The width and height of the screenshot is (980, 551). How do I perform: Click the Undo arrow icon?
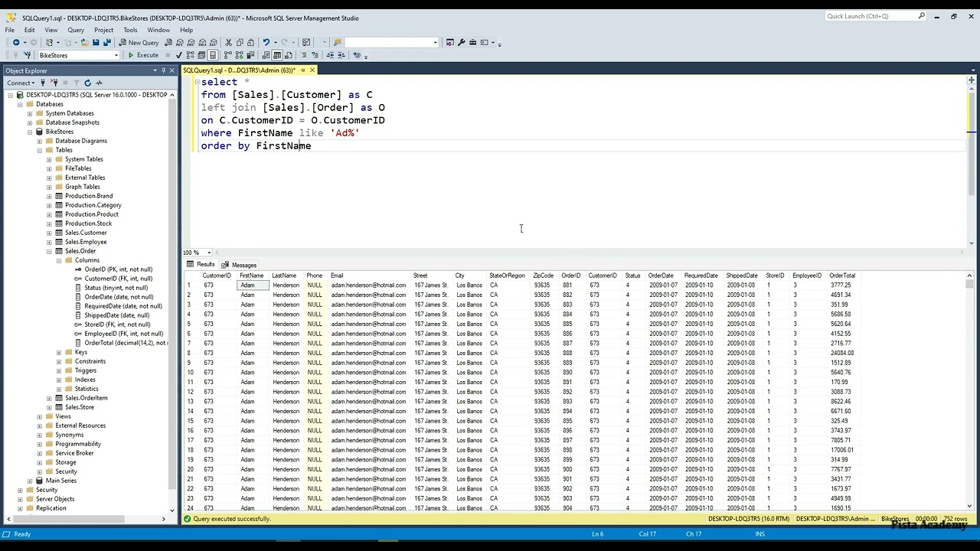[266, 42]
